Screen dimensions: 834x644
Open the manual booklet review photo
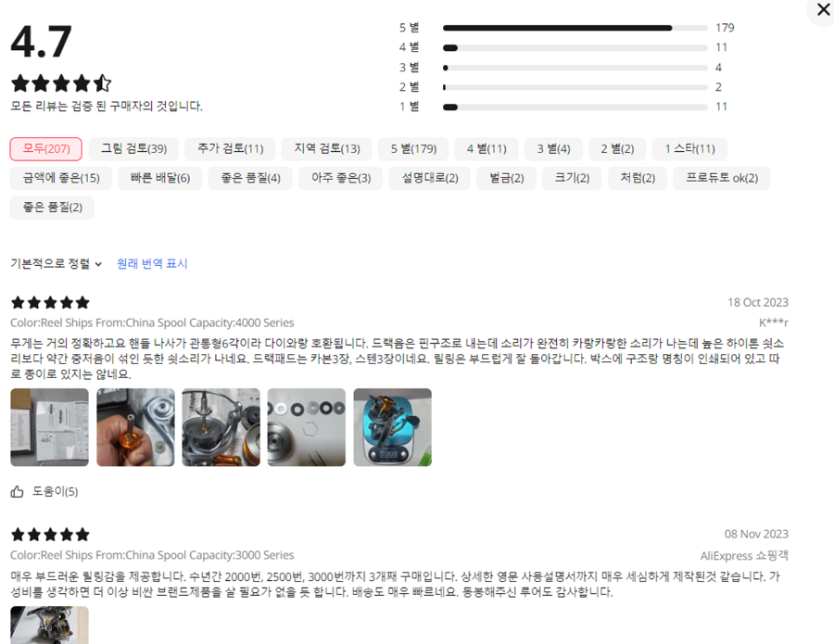point(49,427)
